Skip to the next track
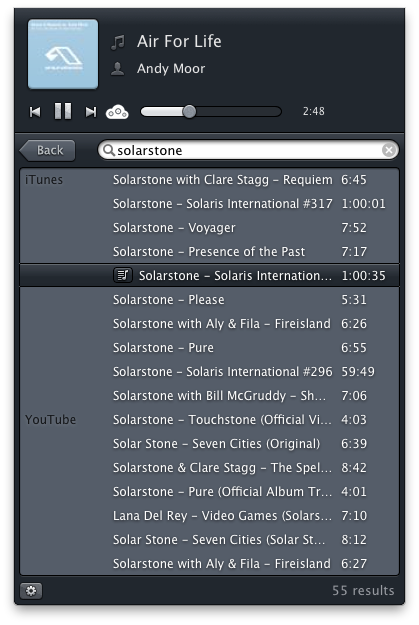Image resolution: width=419 pixels, height=625 pixels. (x=91, y=112)
